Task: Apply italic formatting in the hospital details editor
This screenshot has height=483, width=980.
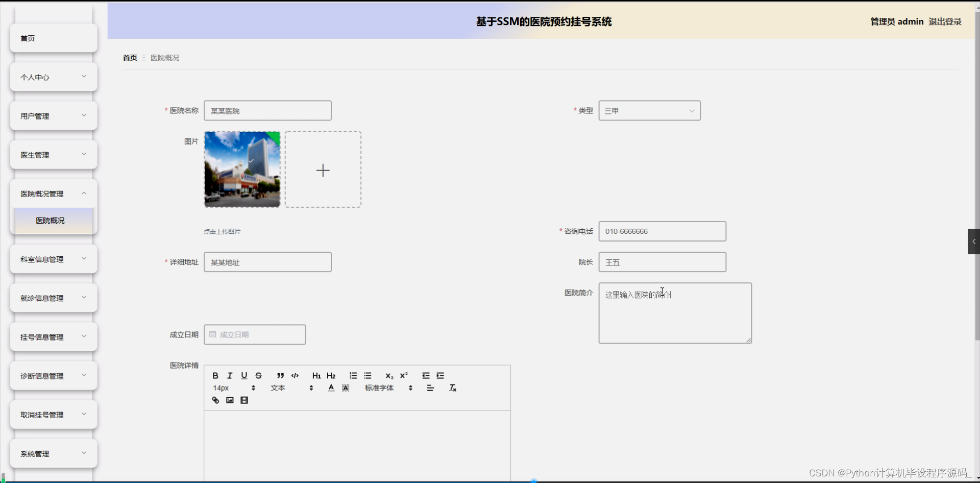Action: coord(229,375)
